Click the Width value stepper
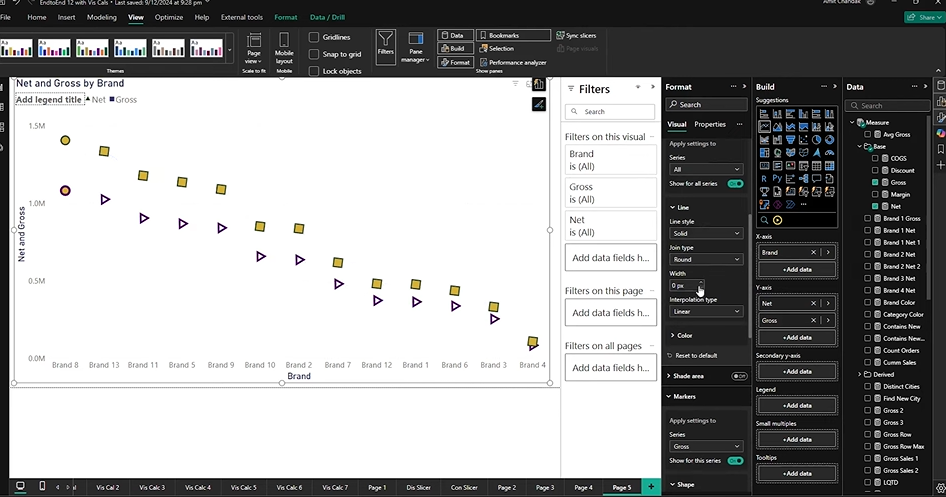 700,285
